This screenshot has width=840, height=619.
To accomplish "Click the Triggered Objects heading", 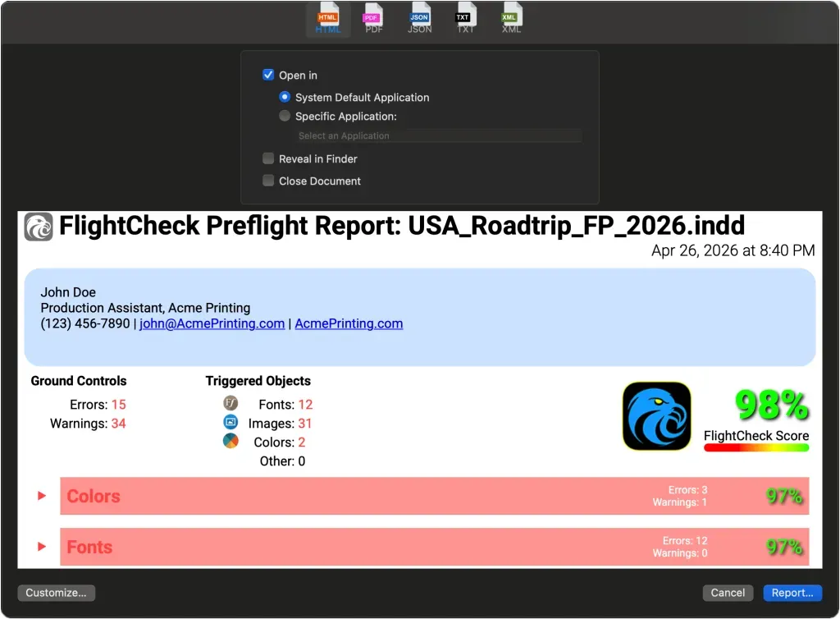I will (258, 381).
